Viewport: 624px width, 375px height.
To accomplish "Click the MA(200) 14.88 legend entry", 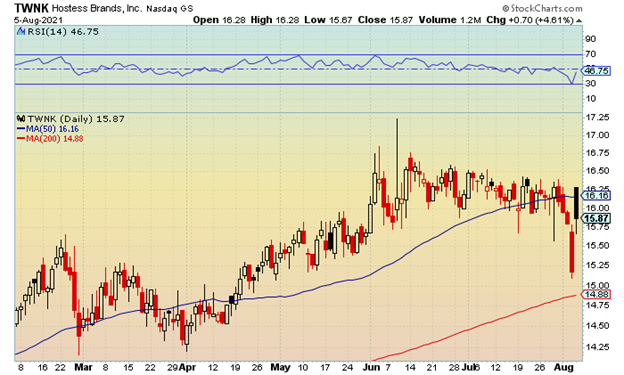I will point(55,139).
